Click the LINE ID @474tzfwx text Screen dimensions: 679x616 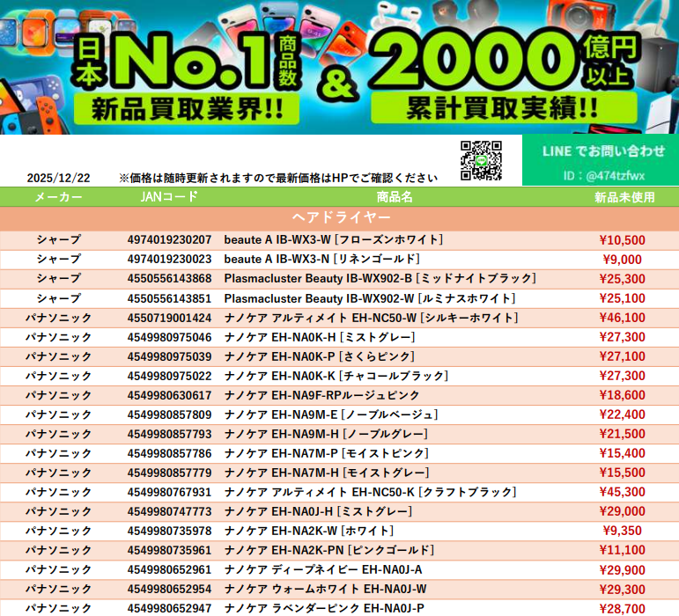604,176
